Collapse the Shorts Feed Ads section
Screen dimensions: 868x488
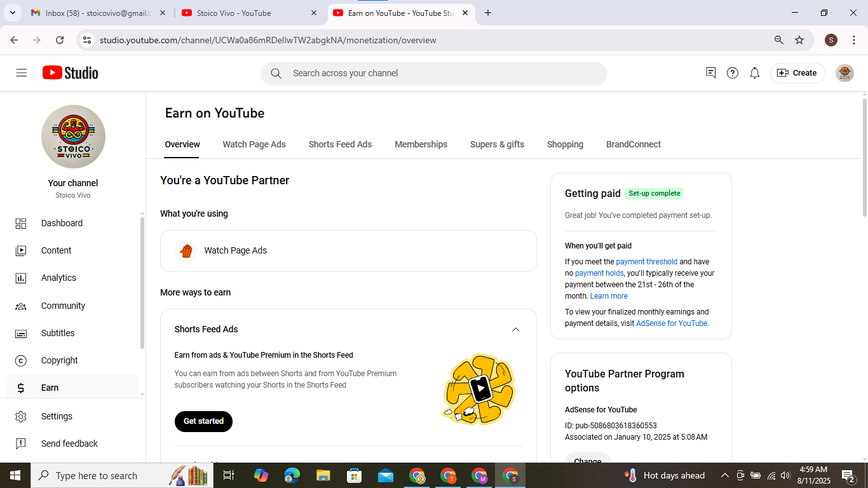pyautogui.click(x=516, y=329)
